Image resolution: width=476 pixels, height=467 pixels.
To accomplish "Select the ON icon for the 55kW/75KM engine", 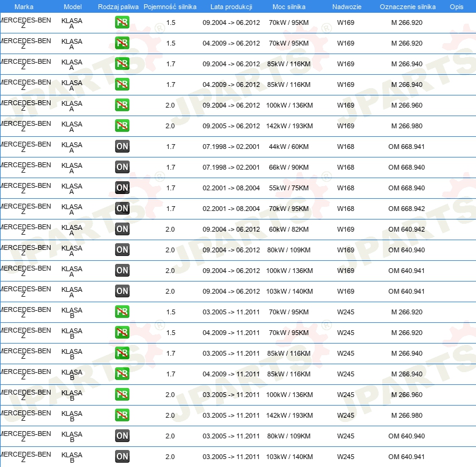I will tap(122, 188).
